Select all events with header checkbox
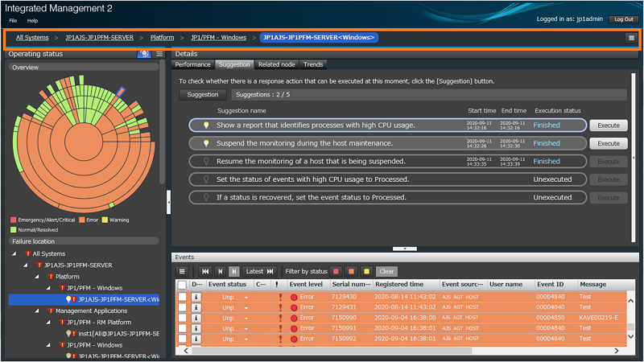 pyautogui.click(x=182, y=285)
